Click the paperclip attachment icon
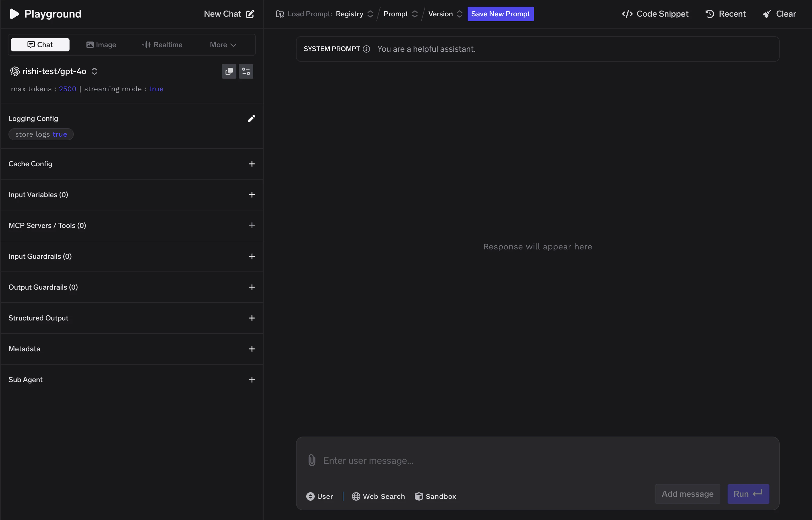The height and width of the screenshot is (520, 812). click(311, 460)
